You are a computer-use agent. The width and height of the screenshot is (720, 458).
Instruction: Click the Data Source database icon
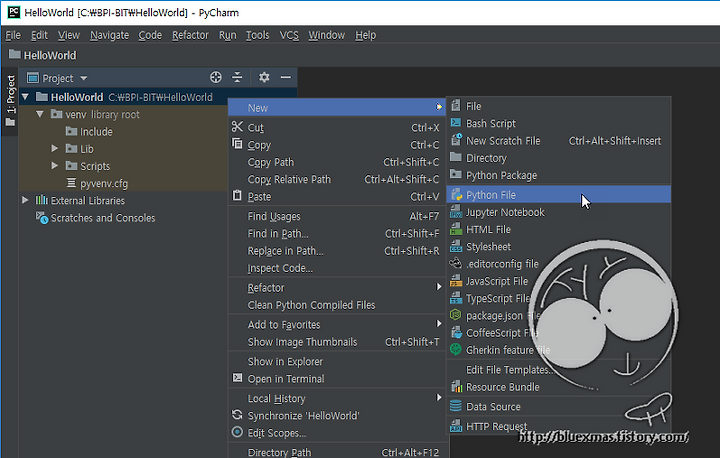[x=456, y=406]
